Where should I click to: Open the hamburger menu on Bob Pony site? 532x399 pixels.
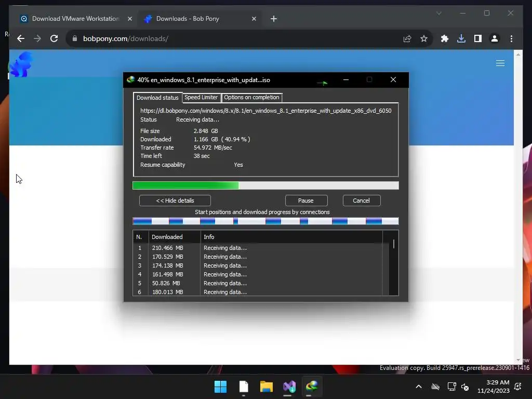click(x=500, y=63)
